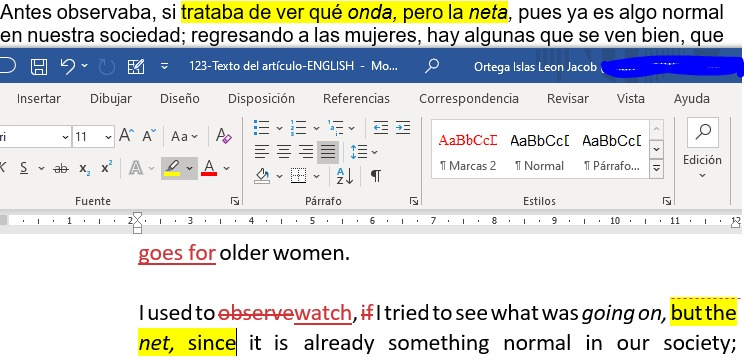Select the Referencias tab
This screenshot has width=744, height=362.
coord(356,99)
